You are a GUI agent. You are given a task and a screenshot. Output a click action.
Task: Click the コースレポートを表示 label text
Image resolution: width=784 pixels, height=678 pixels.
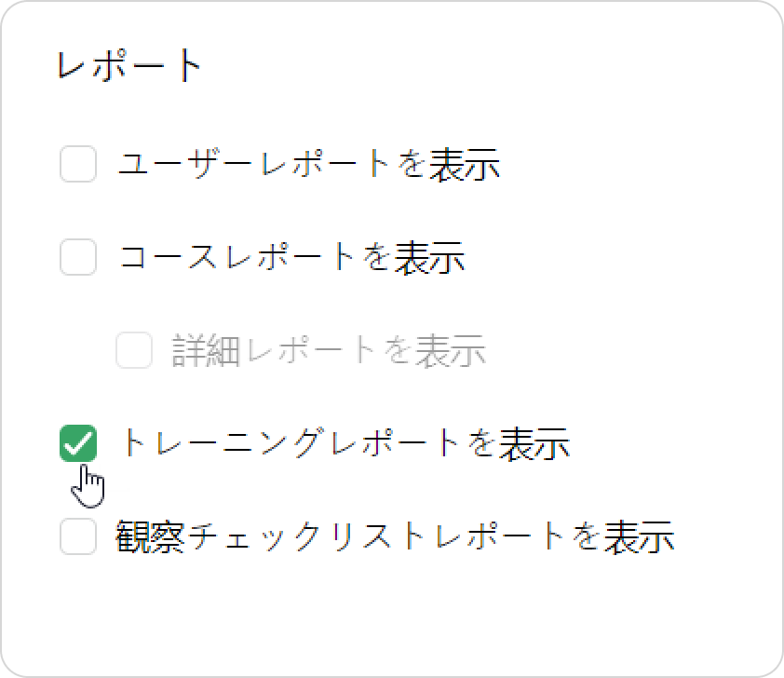tap(291, 257)
